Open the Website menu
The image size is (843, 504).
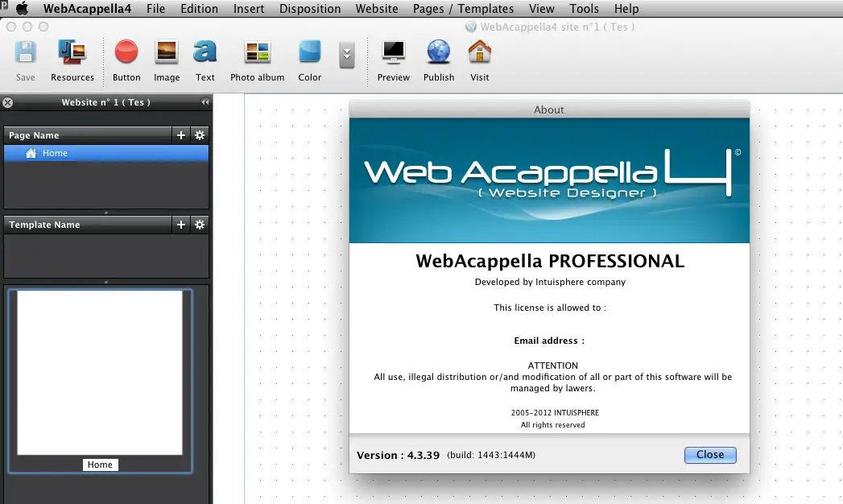tap(377, 9)
